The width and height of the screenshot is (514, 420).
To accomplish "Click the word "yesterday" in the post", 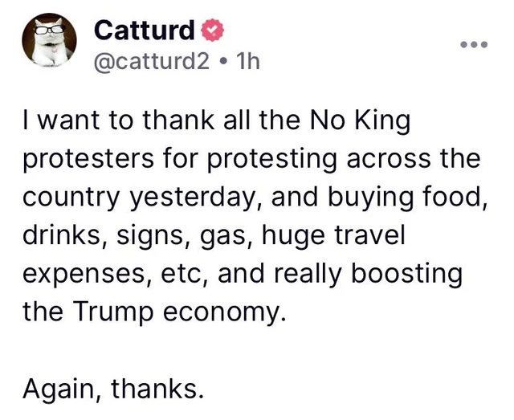I will click(x=200, y=198).
